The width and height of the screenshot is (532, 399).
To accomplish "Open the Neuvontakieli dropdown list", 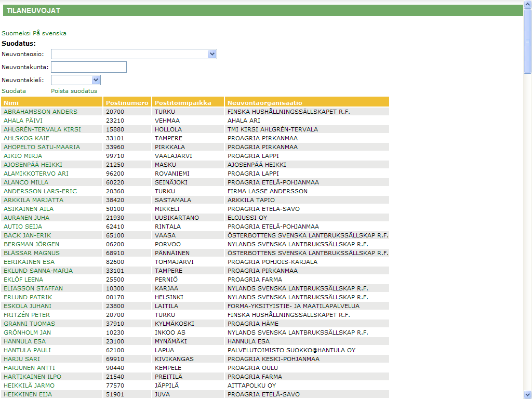I will click(76, 80).
